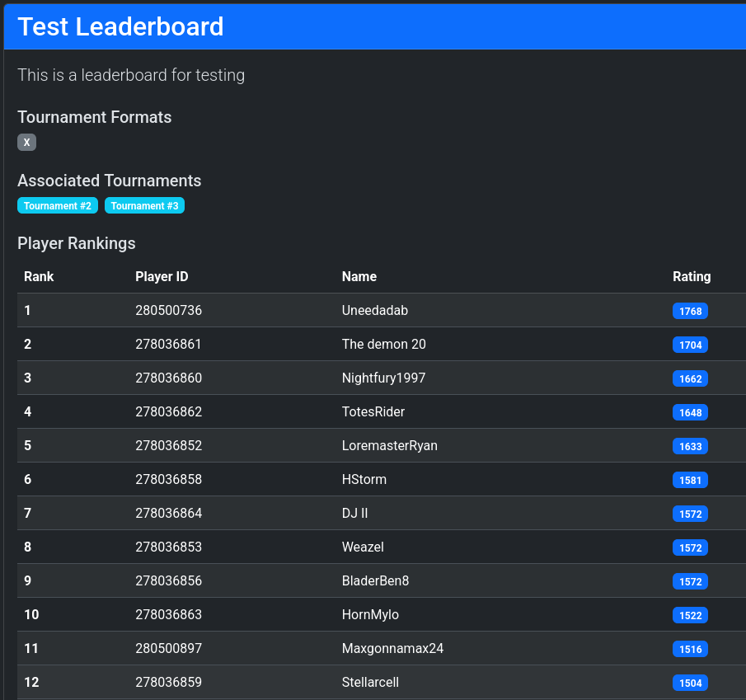Image resolution: width=746 pixels, height=700 pixels.
Task: Click the Rating column header
Action: (692, 276)
